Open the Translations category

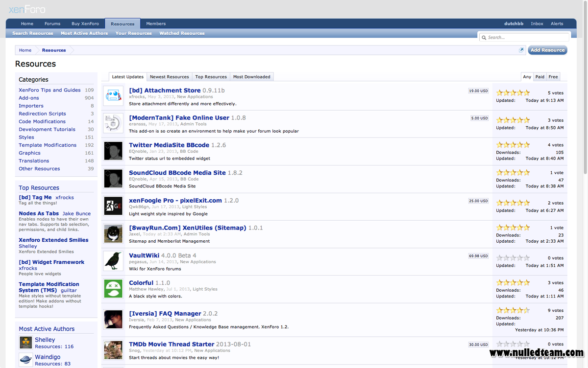[34, 161]
